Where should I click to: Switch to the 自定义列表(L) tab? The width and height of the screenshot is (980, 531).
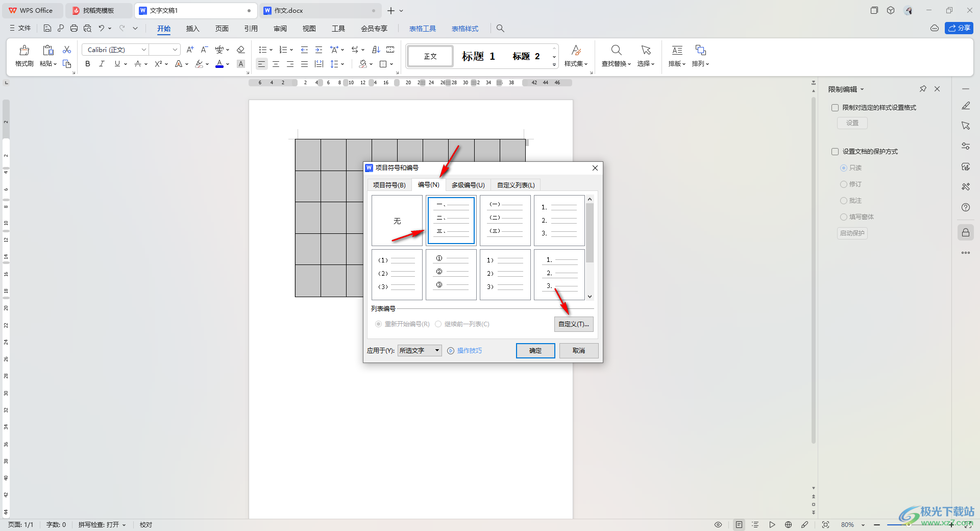point(516,185)
